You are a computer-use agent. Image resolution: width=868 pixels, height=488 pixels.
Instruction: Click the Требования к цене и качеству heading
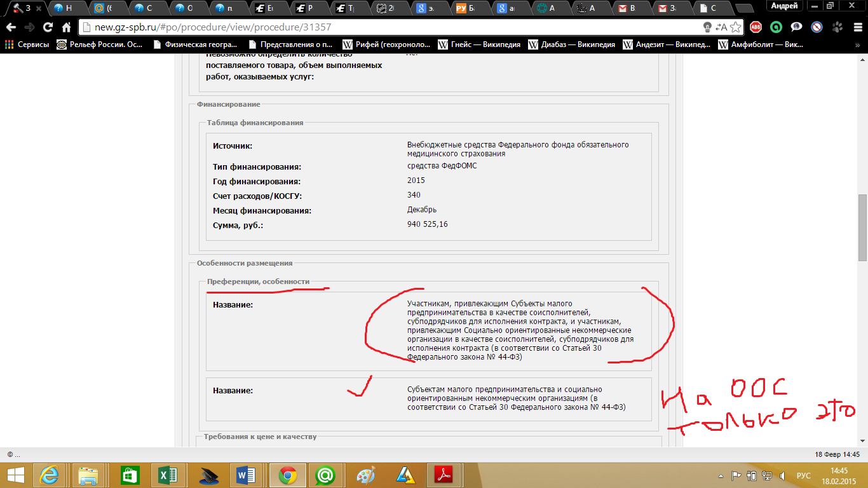tap(260, 437)
